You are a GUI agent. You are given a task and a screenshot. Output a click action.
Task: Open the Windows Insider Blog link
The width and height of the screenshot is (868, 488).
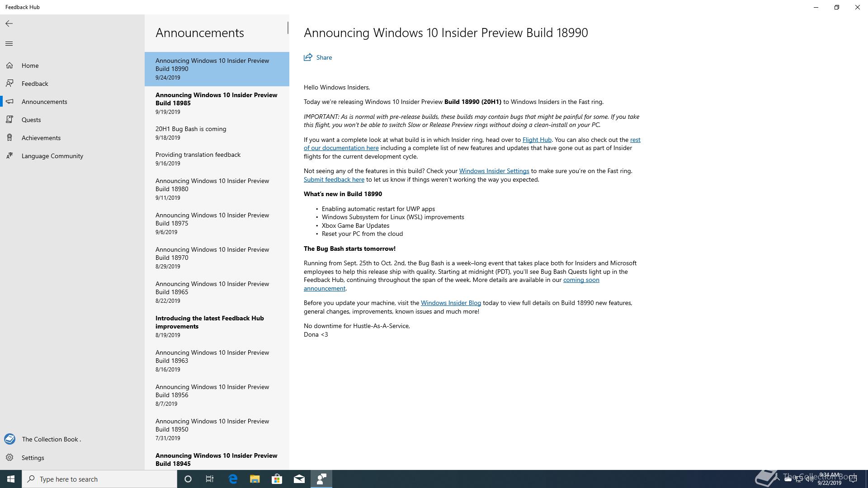tap(451, 303)
